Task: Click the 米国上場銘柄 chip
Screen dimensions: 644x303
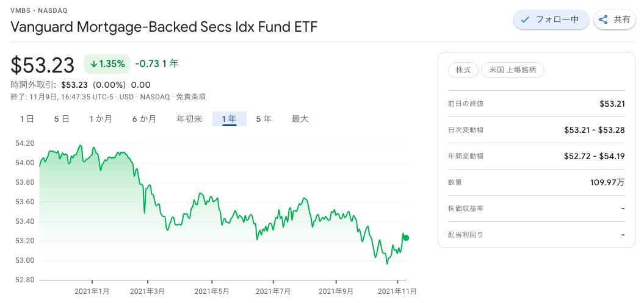Action: click(513, 70)
